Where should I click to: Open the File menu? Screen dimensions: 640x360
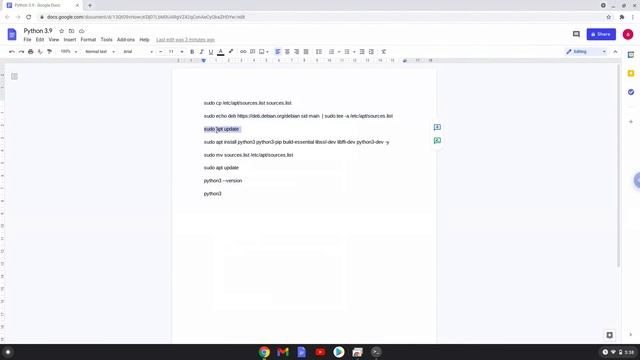coord(27,40)
